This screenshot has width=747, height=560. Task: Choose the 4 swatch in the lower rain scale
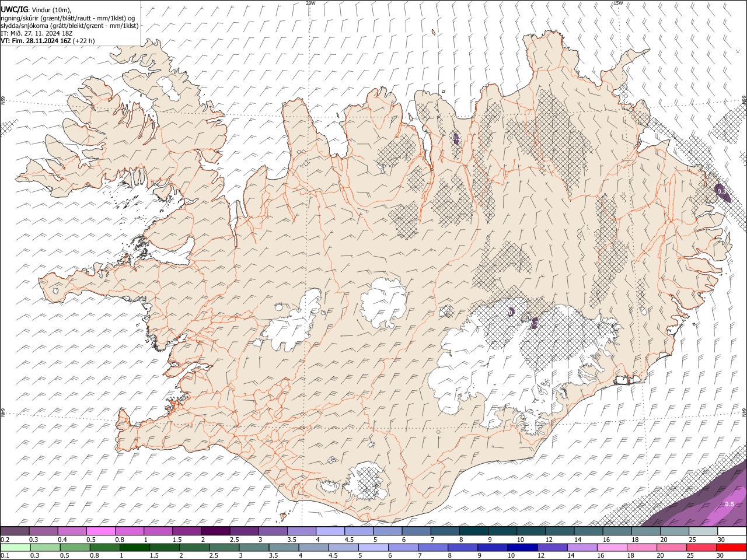(x=313, y=547)
